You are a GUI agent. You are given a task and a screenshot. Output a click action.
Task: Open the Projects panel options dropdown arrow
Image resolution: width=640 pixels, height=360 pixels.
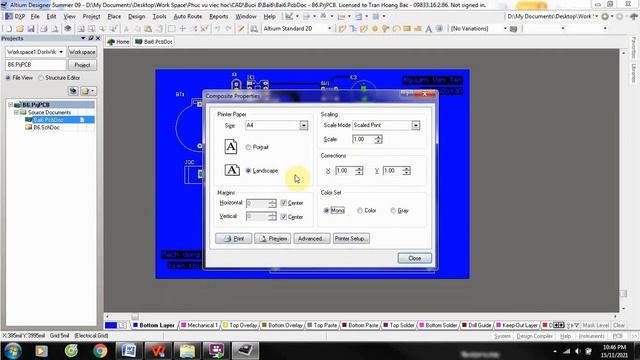coord(83,38)
